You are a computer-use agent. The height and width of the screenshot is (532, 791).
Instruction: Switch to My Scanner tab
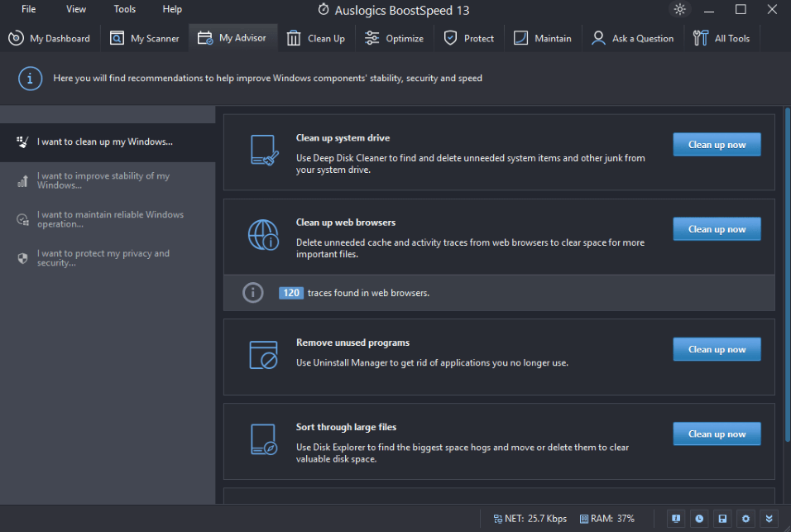[145, 38]
